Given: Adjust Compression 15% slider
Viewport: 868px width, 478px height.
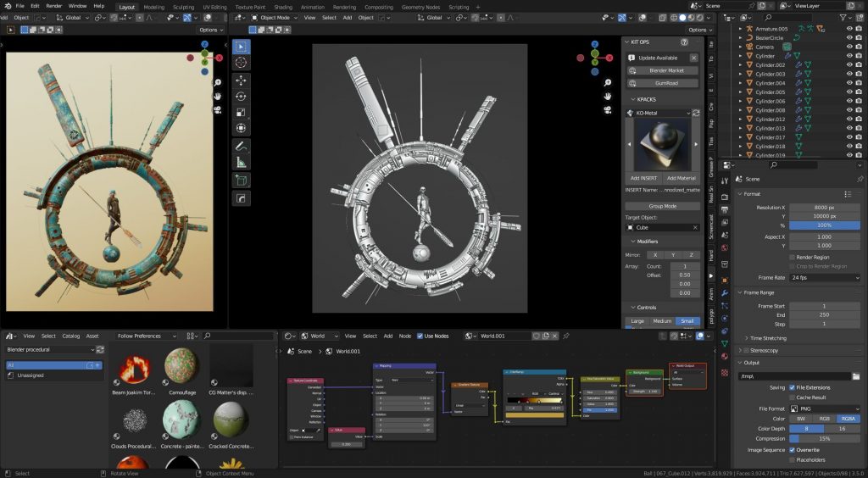Looking at the screenshot, I should pyautogui.click(x=824, y=438).
